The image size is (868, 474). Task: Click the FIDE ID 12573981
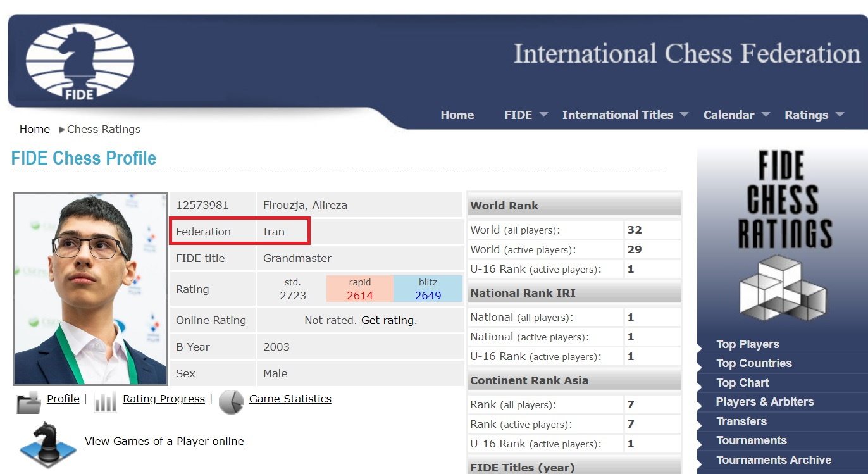[x=202, y=205]
